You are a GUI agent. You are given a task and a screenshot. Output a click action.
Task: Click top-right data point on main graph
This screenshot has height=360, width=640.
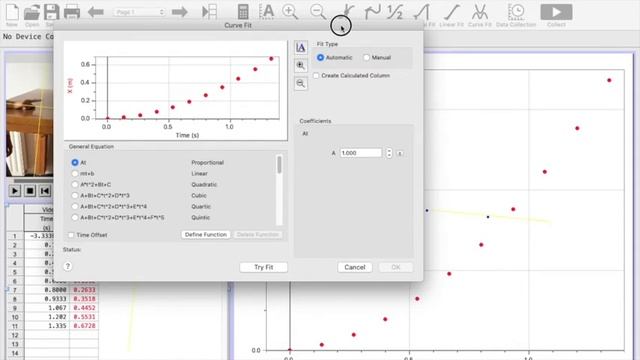click(609, 80)
